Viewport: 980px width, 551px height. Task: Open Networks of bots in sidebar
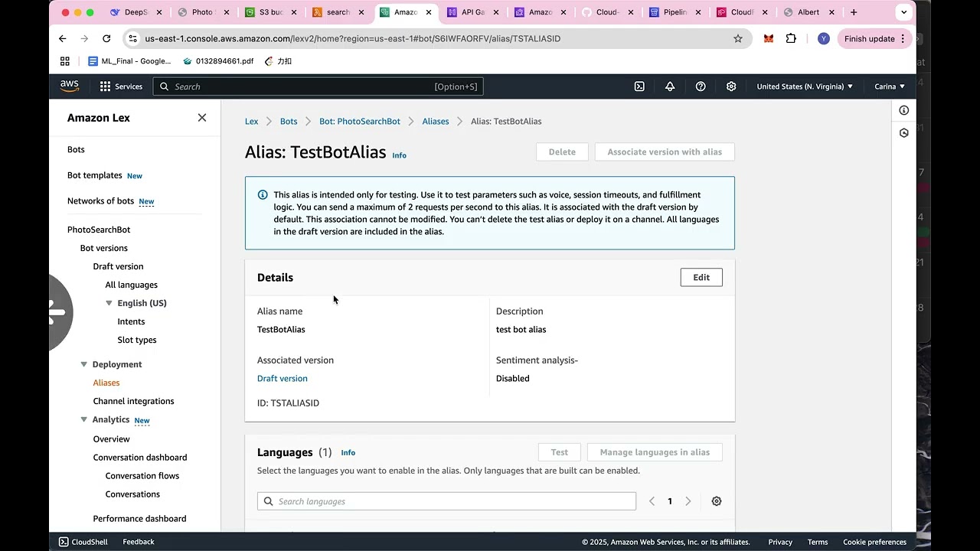click(100, 201)
